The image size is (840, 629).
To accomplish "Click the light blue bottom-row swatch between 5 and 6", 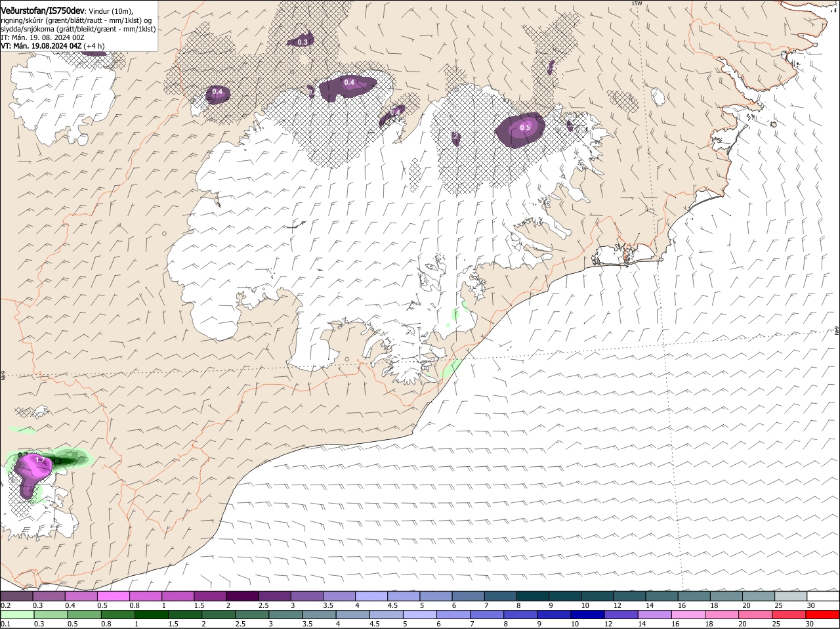I will (x=420, y=615).
